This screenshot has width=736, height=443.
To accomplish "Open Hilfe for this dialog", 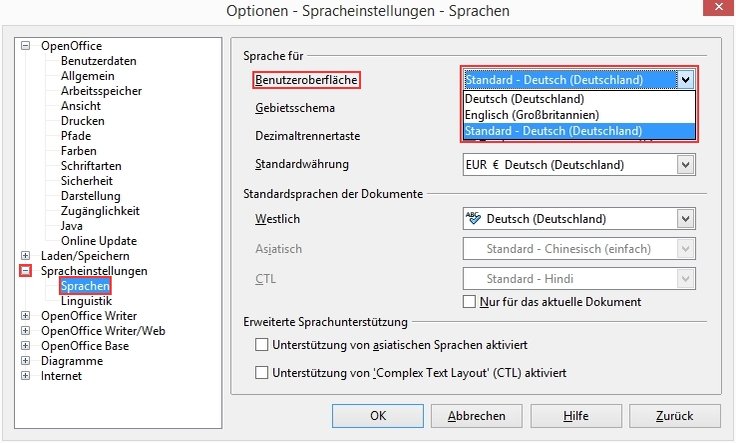I will click(x=576, y=416).
